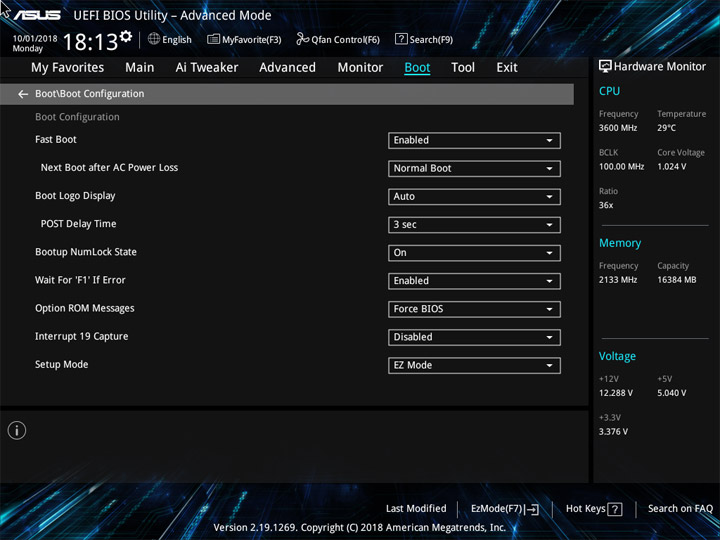
Task: Click the 10/01/2018 date
Action: pos(35,39)
